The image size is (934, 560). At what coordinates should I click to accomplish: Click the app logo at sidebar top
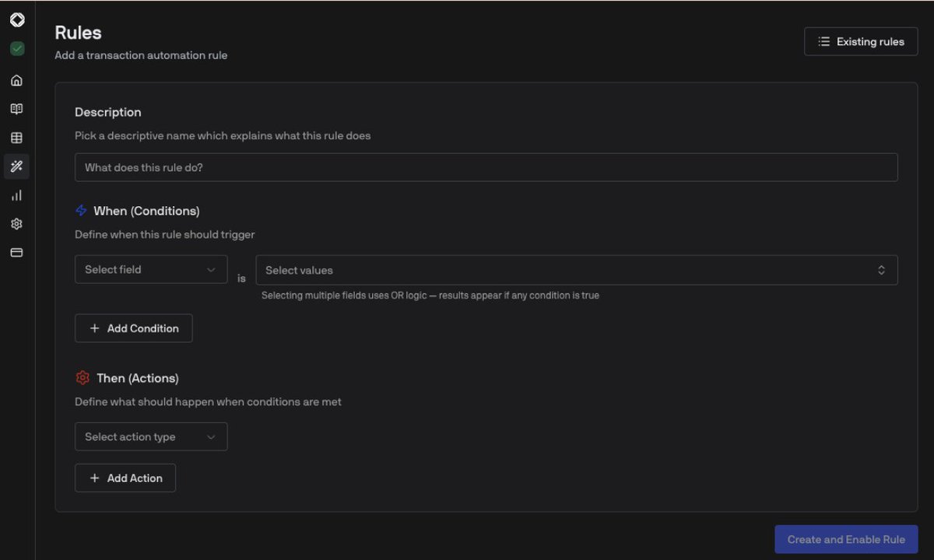pyautogui.click(x=17, y=20)
